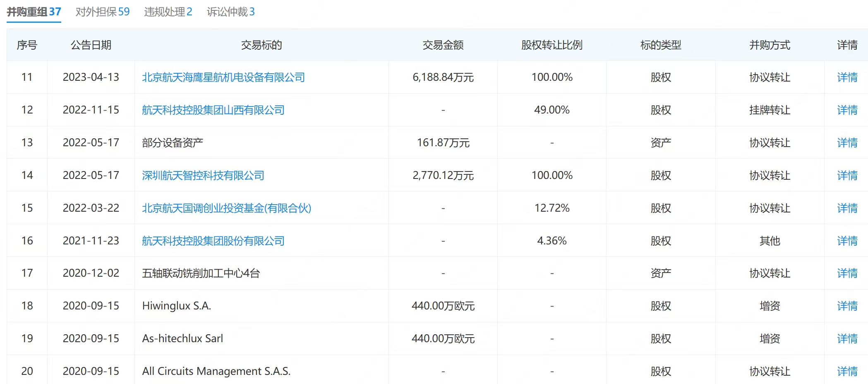The image size is (868, 384).
Task: Open 深圳航天智控科技有限公司 link
Action: click(x=203, y=176)
